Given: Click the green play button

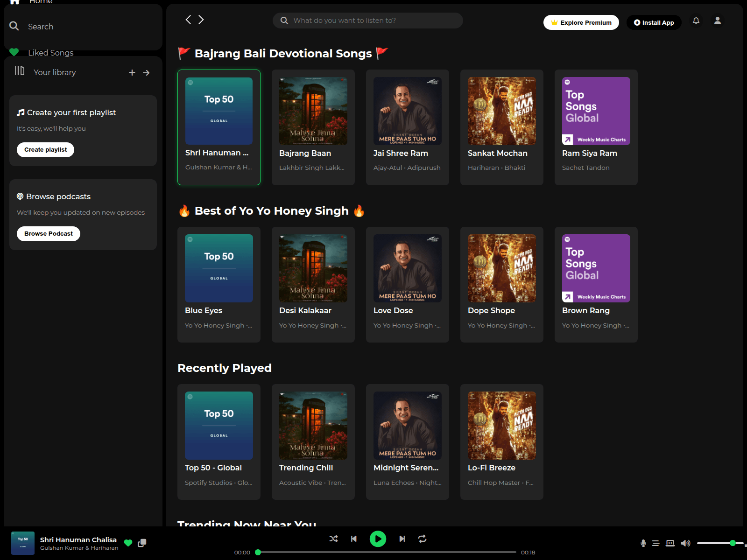Looking at the screenshot, I should pyautogui.click(x=378, y=539).
